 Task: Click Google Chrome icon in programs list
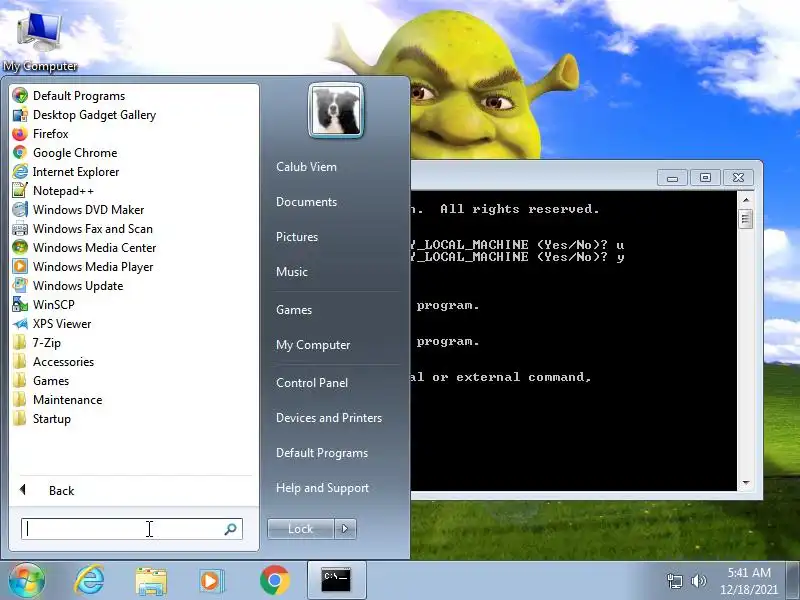(x=20, y=153)
